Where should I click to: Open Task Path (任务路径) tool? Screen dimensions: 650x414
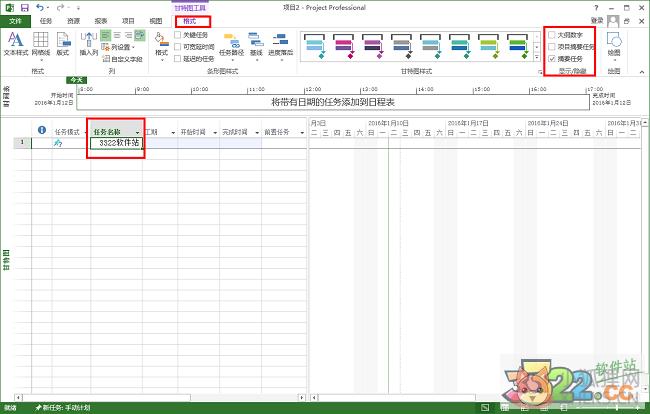231,45
